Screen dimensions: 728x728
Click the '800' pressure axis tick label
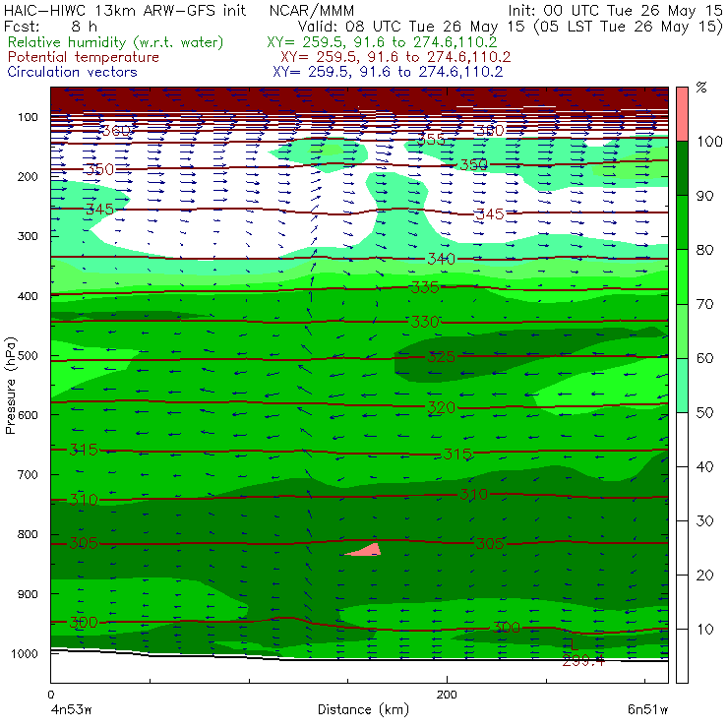28,534
